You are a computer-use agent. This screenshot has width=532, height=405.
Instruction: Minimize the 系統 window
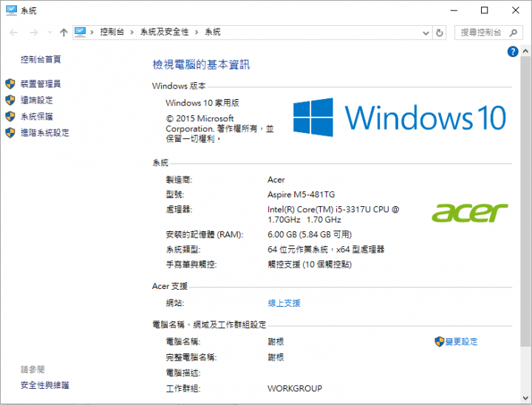click(454, 10)
